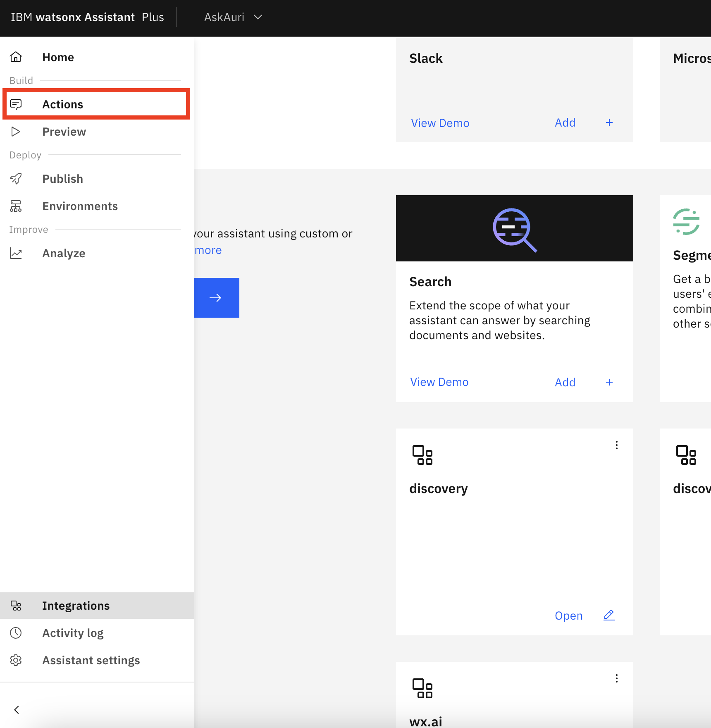Image resolution: width=711 pixels, height=728 pixels.
Task: Click the second discovery card icon at right
Action: point(686,455)
